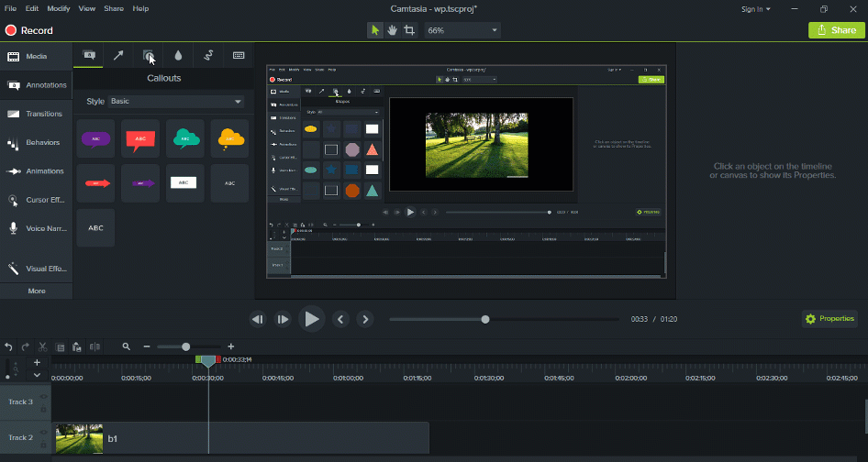Screen dimensions: 868x462
Task: Open the Modify menu
Action: coord(59,8)
